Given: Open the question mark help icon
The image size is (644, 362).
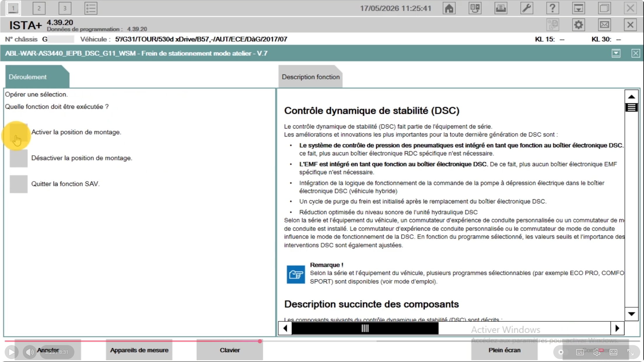Looking at the screenshot, I should coord(552,8).
